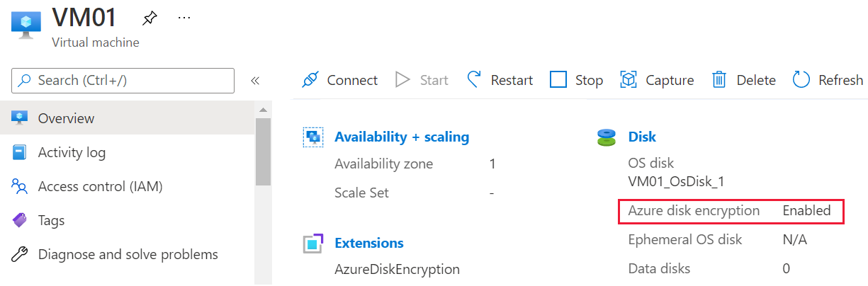Click the Capture icon in toolbar
The image size is (868, 286).
point(629,80)
